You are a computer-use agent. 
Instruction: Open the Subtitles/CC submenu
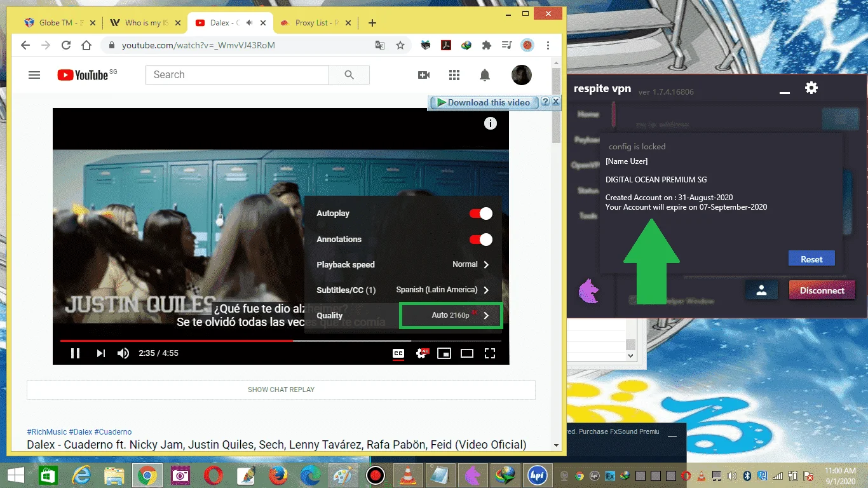point(403,290)
